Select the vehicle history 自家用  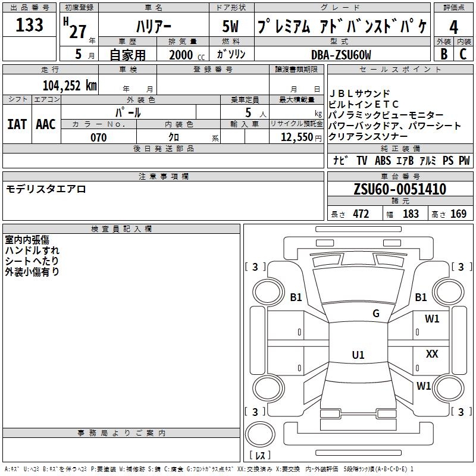[x=127, y=55]
